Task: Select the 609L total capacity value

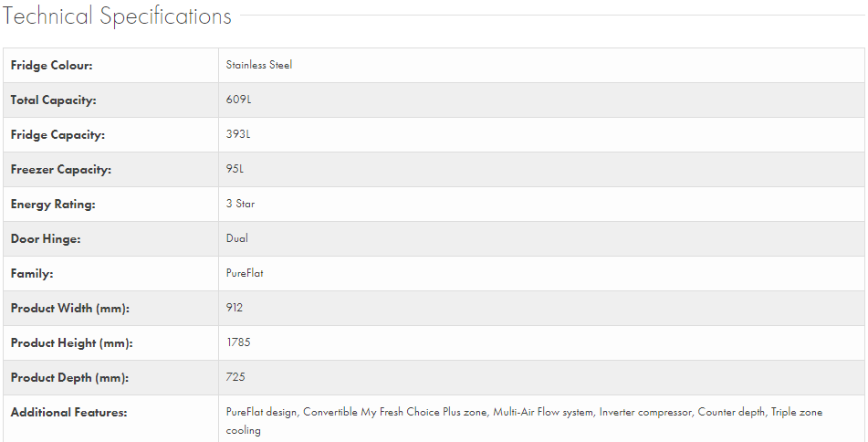Action: coord(238,100)
